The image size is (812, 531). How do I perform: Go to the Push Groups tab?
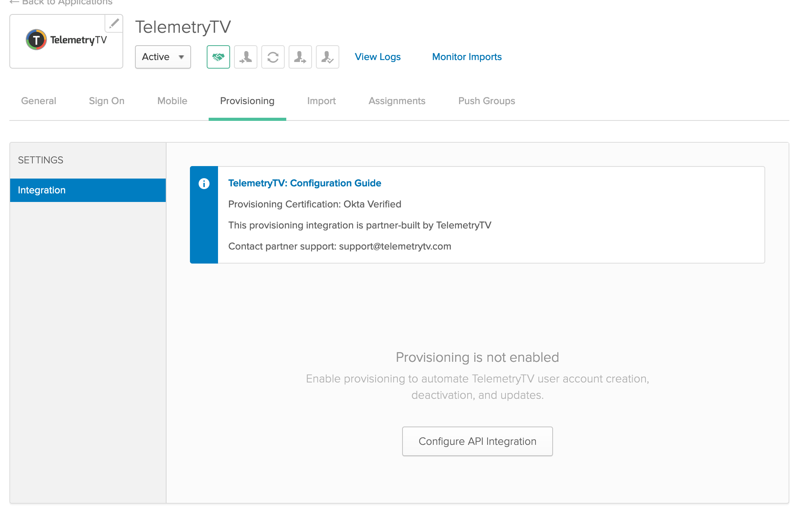pos(486,101)
